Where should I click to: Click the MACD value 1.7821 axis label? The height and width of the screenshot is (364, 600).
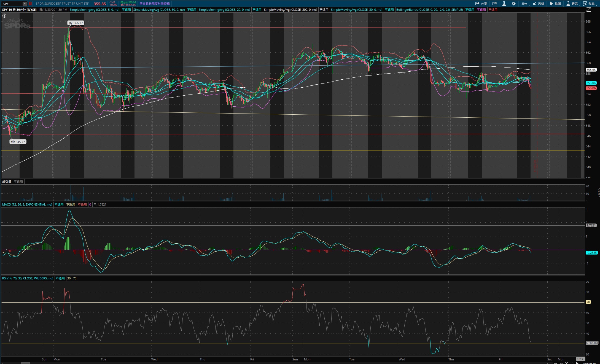point(591,225)
